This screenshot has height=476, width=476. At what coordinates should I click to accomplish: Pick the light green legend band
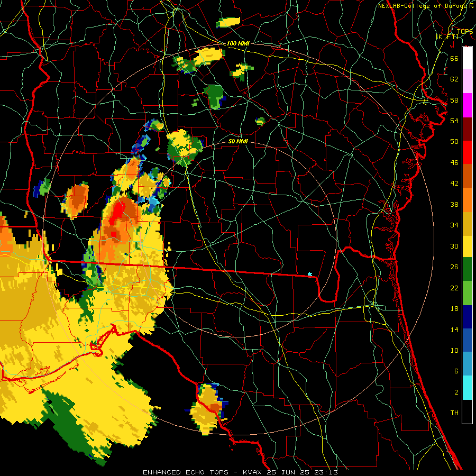pyautogui.click(x=467, y=293)
